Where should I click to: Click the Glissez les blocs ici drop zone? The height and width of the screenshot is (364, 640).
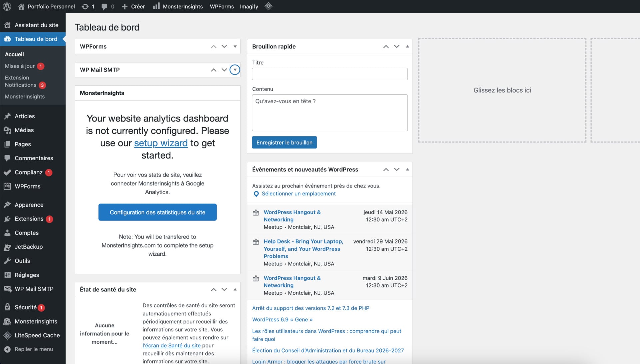pyautogui.click(x=502, y=90)
